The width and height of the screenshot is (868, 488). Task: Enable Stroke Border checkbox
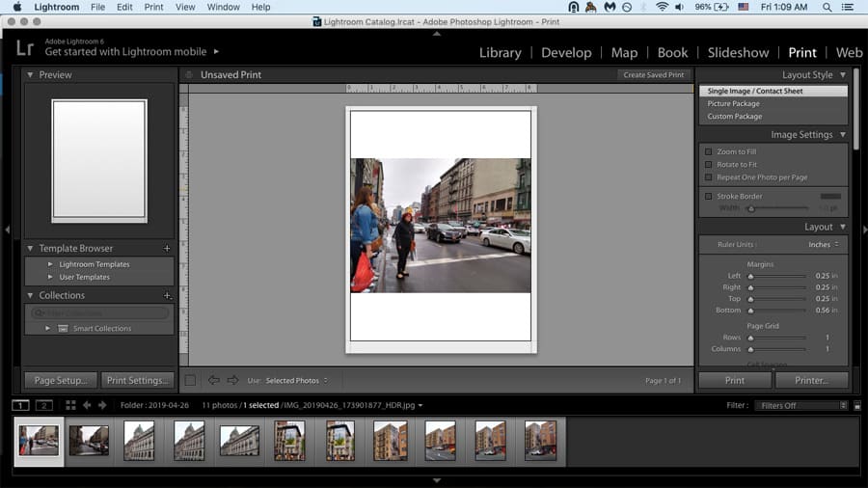[x=708, y=196]
